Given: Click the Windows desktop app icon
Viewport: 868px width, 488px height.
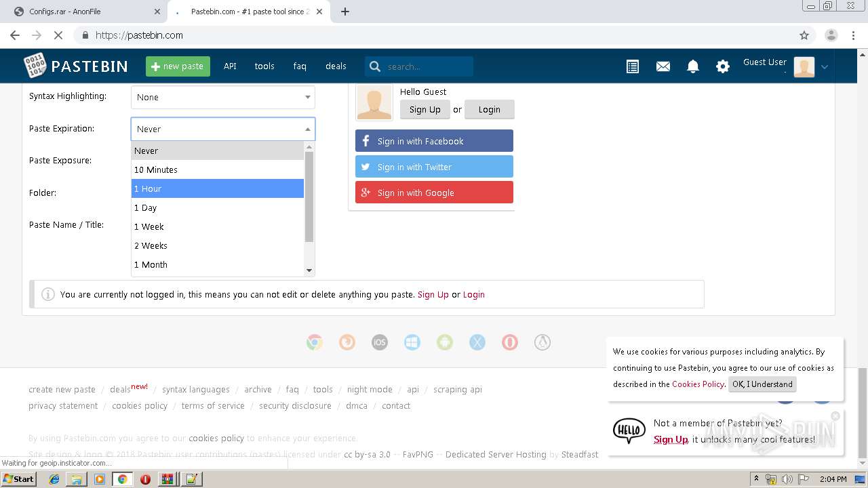Looking at the screenshot, I should [x=412, y=342].
